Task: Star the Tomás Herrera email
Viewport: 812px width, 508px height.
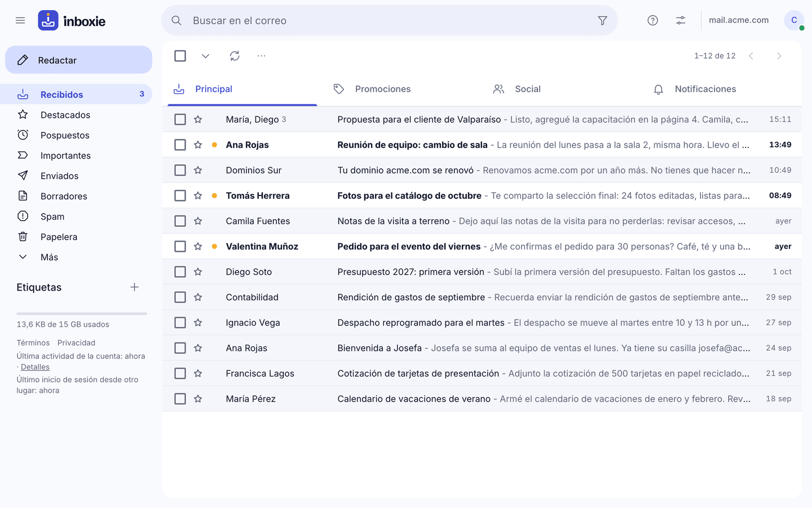Action: click(x=198, y=196)
